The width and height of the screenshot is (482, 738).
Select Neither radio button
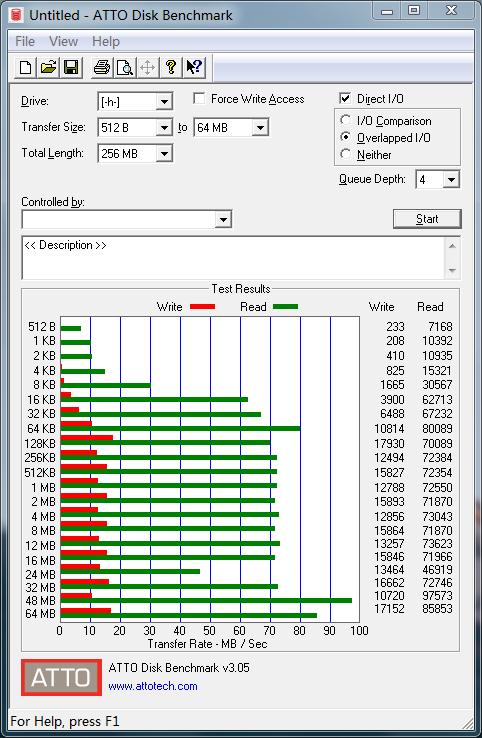pos(345,154)
